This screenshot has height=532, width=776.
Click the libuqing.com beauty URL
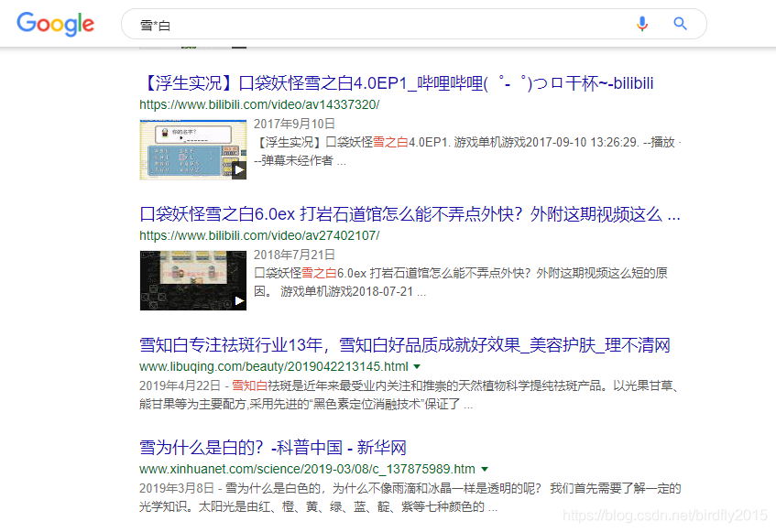[x=274, y=367]
